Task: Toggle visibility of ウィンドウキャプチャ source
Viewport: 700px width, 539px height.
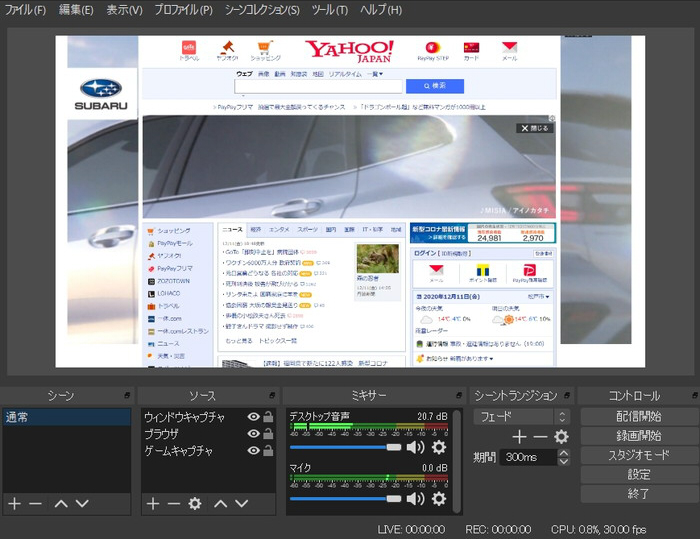Action: [254, 417]
